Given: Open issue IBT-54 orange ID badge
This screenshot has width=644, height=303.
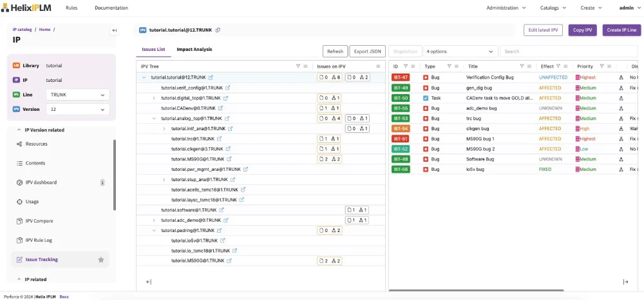Looking at the screenshot, I should (401, 129).
